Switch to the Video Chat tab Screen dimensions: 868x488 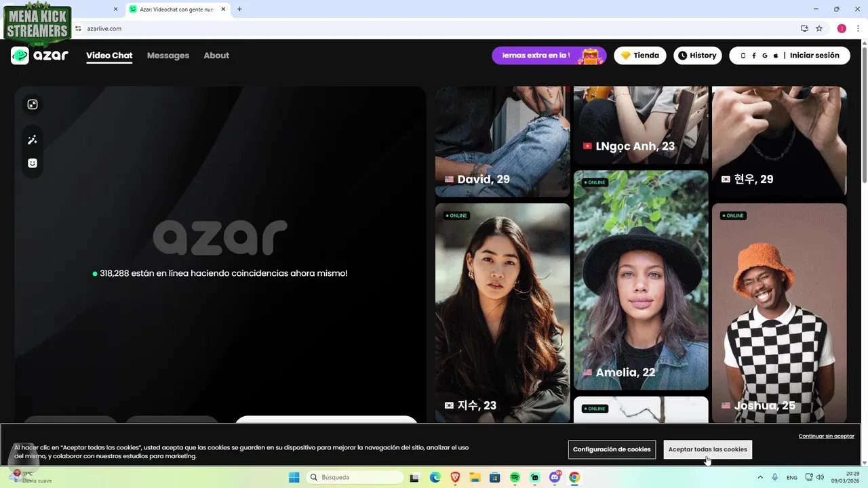point(109,56)
